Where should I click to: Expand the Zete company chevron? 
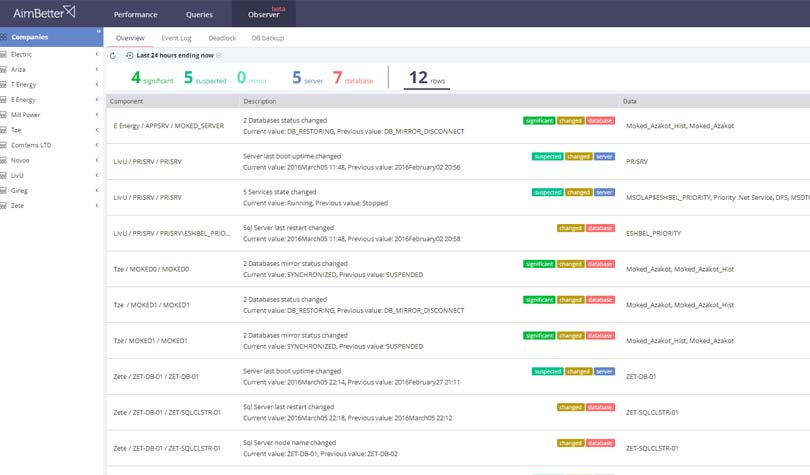[97, 205]
